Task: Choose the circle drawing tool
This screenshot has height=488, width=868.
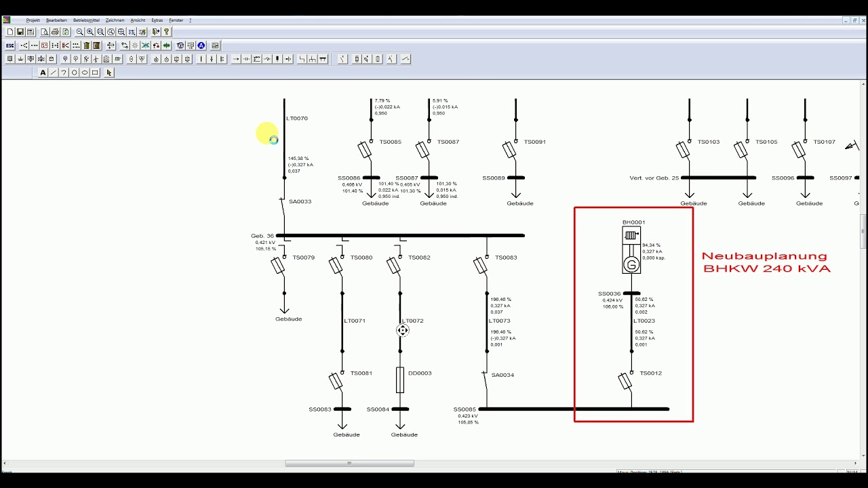Action: click(74, 73)
